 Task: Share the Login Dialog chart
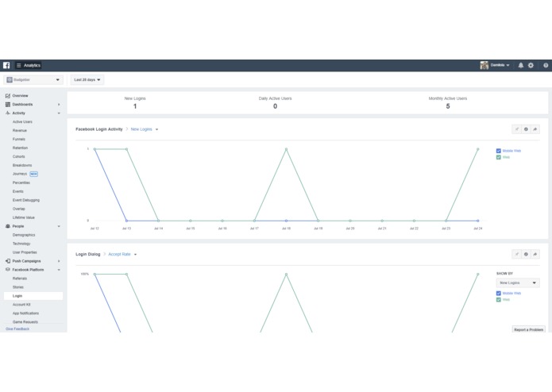(x=535, y=254)
